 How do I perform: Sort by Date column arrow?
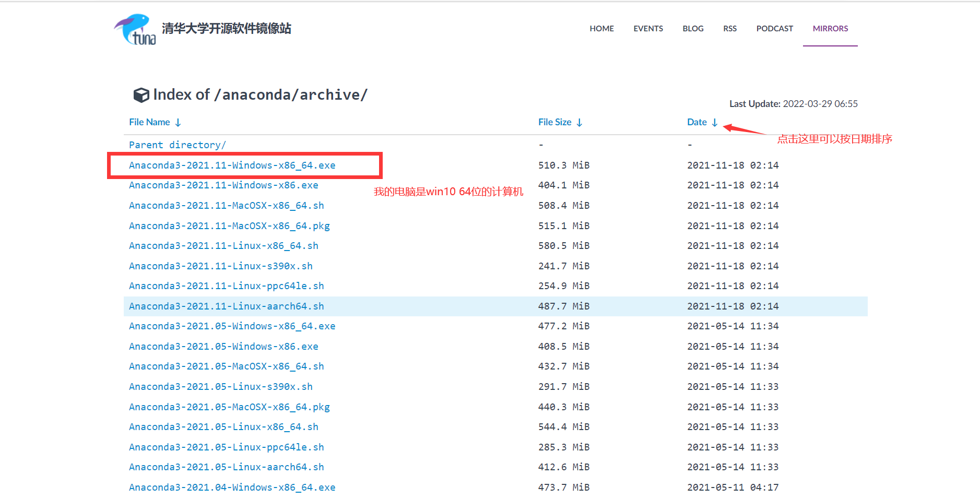715,122
